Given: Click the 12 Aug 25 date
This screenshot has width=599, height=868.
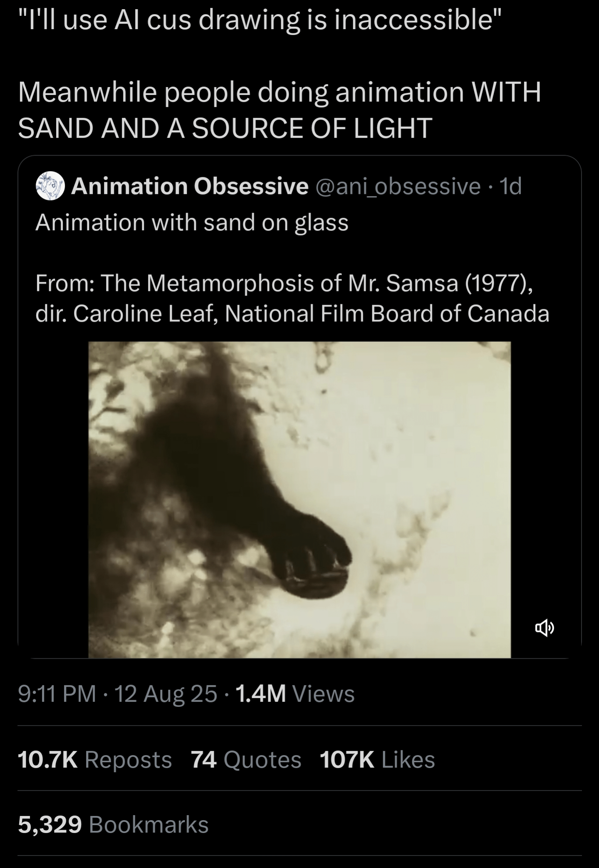Looking at the screenshot, I should tap(166, 694).
